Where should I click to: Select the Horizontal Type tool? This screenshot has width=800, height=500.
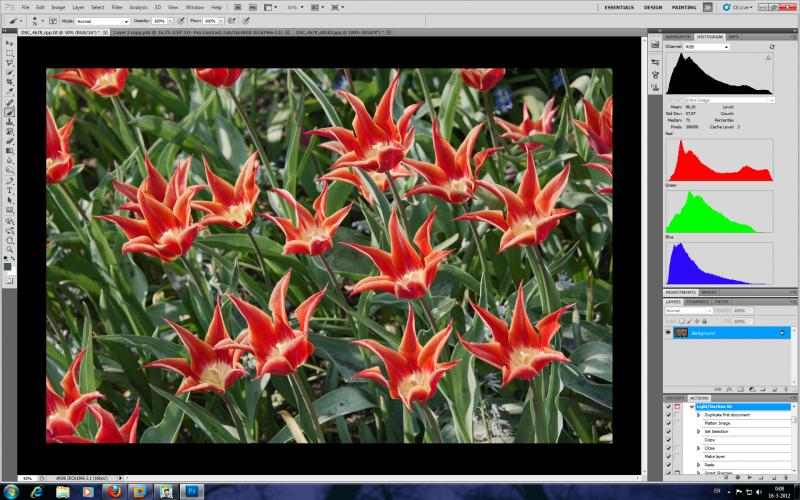(9, 190)
